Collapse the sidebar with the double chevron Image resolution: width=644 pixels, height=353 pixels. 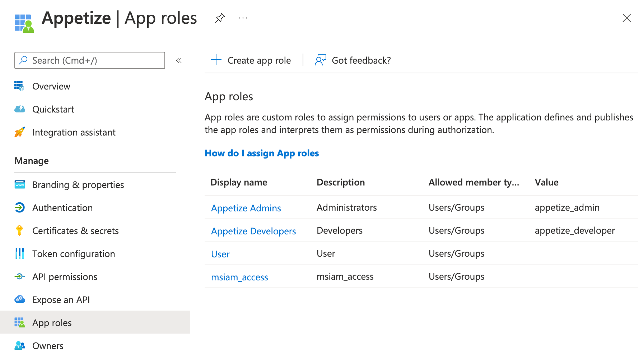179,60
